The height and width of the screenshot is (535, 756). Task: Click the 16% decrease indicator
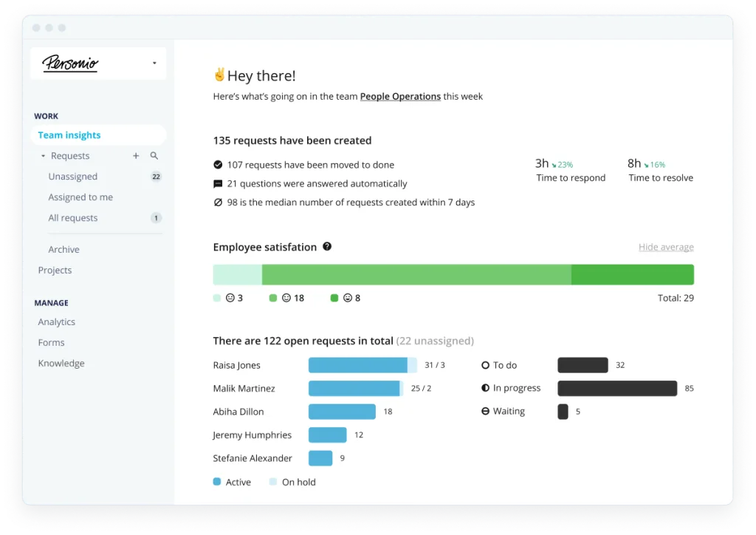point(655,165)
